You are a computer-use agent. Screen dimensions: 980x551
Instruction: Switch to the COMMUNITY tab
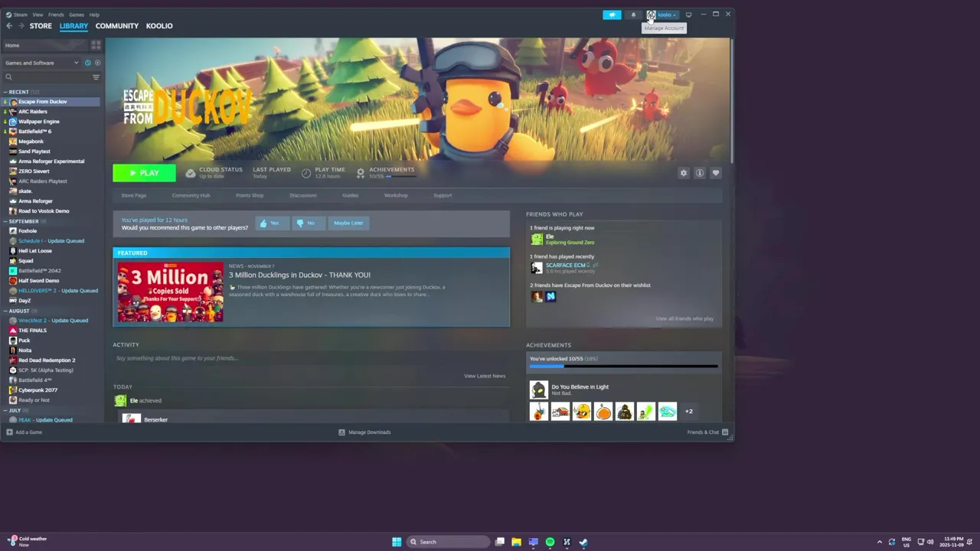(x=117, y=26)
